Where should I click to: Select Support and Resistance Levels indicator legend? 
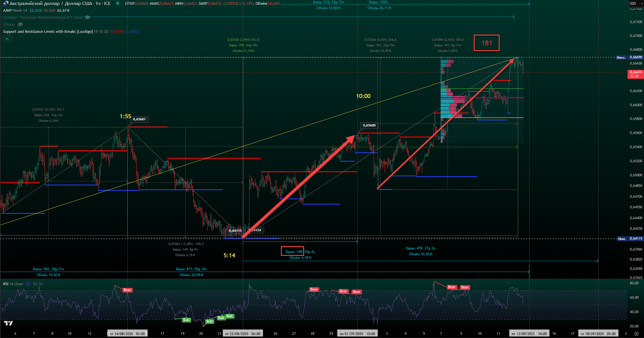click(48, 32)
